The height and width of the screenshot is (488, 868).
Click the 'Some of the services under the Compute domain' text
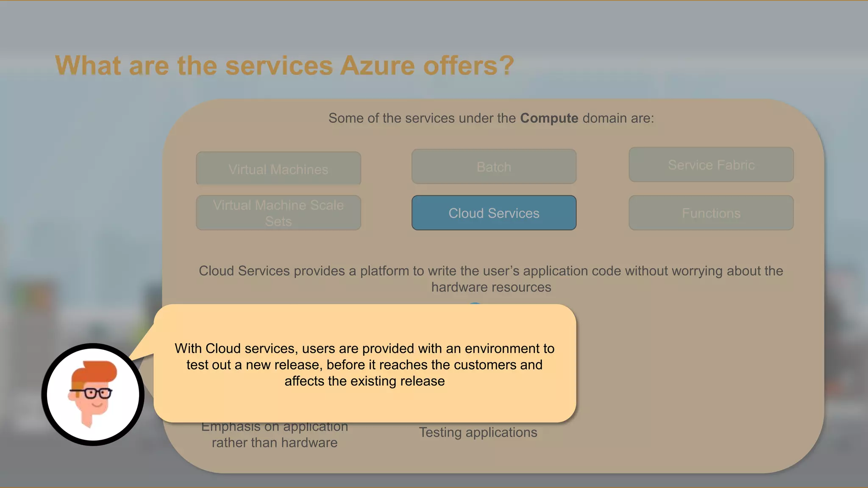click(x=491, y=118)
